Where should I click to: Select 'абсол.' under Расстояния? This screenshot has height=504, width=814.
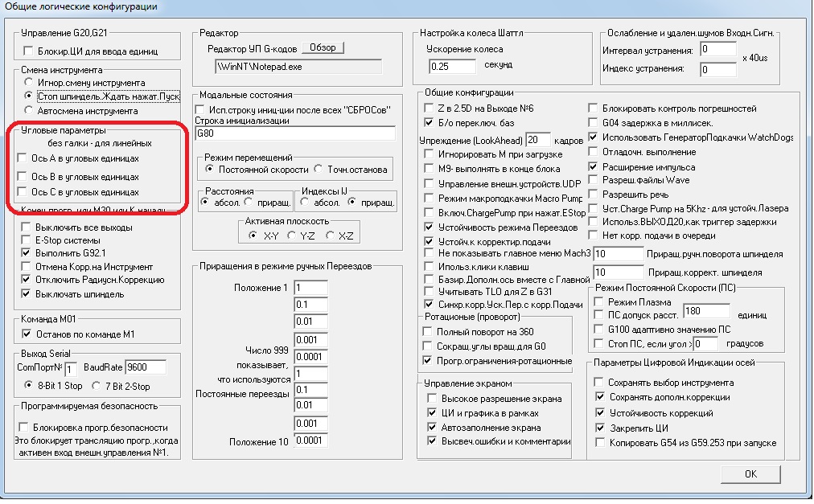click(x=205, y=202)
